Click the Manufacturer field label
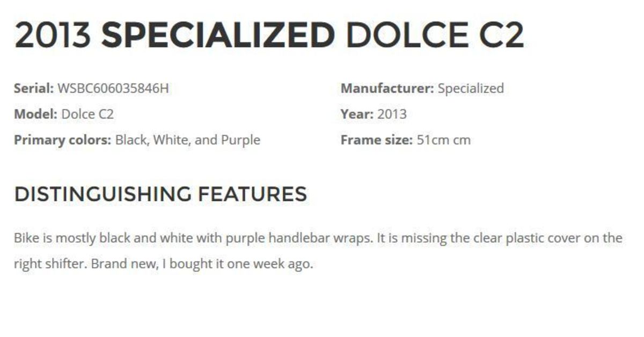The image size is (644, 337). pos(387,88)
